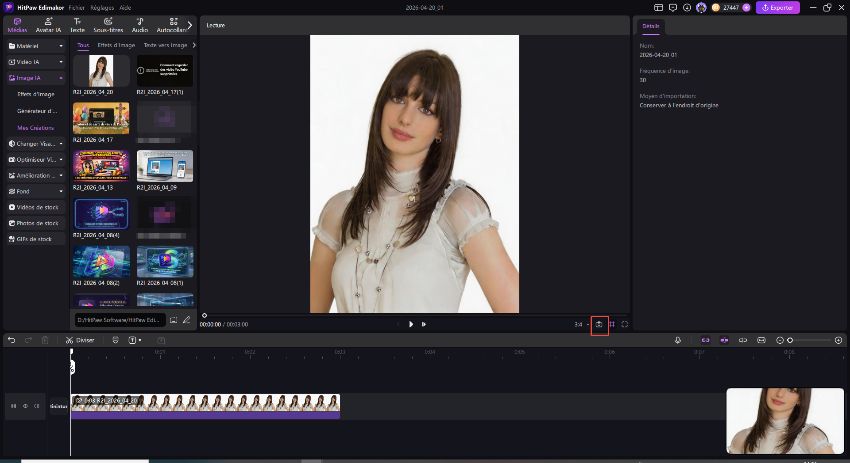The height and width of the screenshot is (463, 850).
Task: Click the Diviser split button
Action: (80, 340)
